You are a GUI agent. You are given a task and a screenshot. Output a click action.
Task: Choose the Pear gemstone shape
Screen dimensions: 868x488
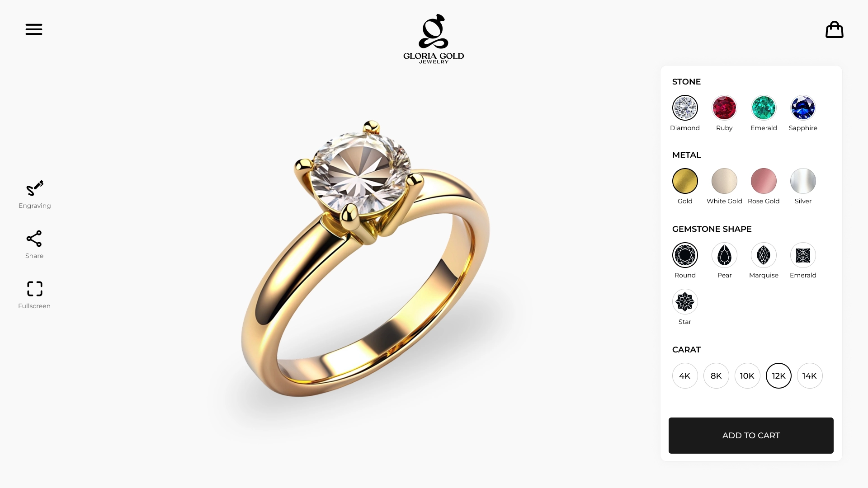tap(724, 255)
